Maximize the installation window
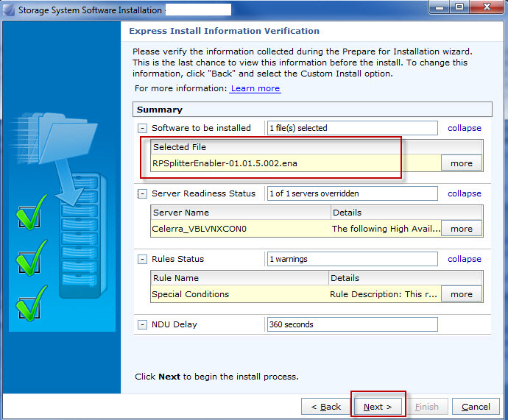 coord(459,7)
